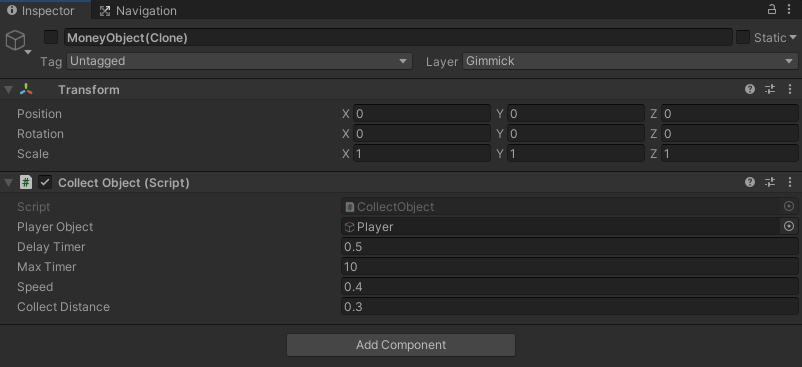This screenshot has width=802, height=367.
Task: Click the Position Z field
Action: [729, 113]
